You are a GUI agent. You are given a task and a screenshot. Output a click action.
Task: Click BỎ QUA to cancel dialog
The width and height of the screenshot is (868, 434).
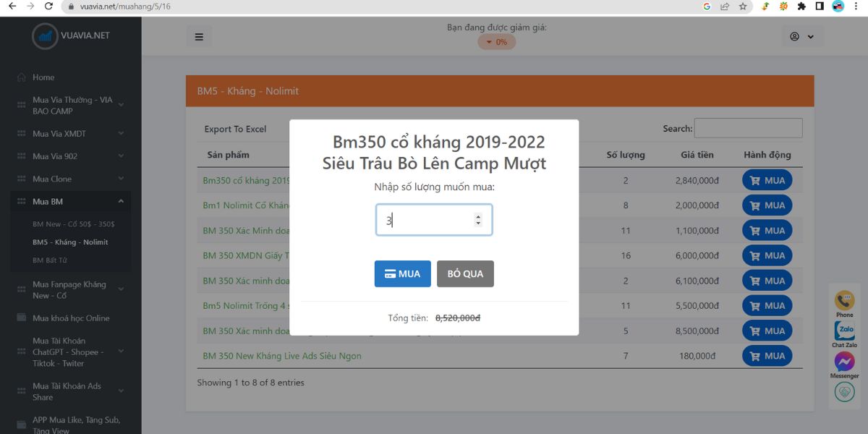[x=465, y=274]
